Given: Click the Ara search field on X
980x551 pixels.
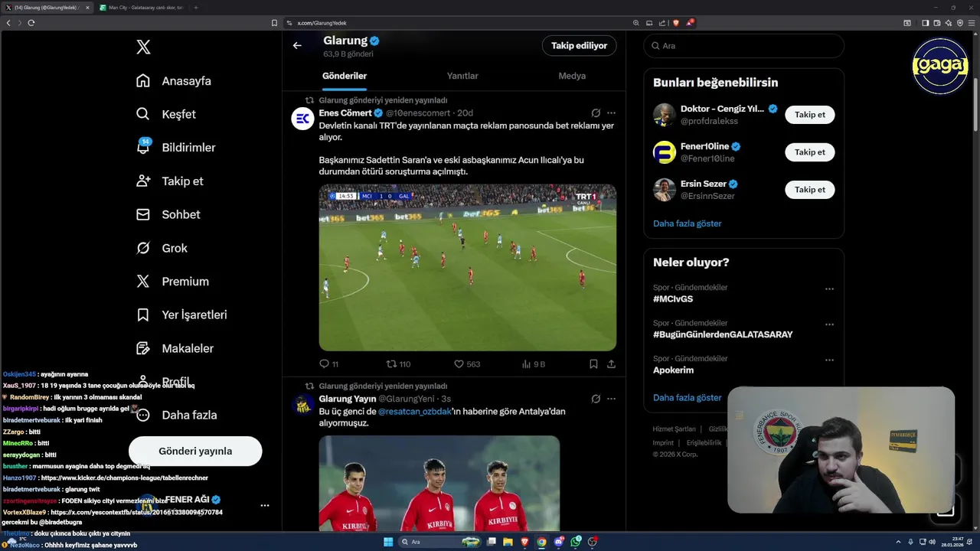Looking at the screenshot, I should click(743, 46).
